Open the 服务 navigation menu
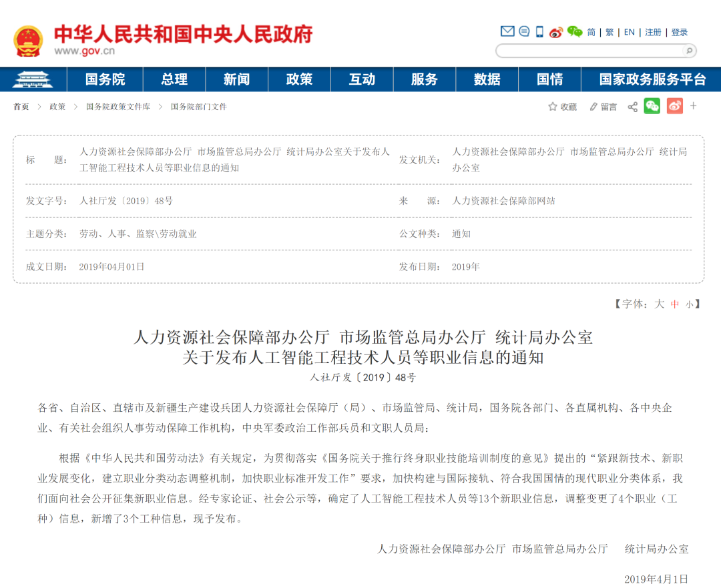 424,79
